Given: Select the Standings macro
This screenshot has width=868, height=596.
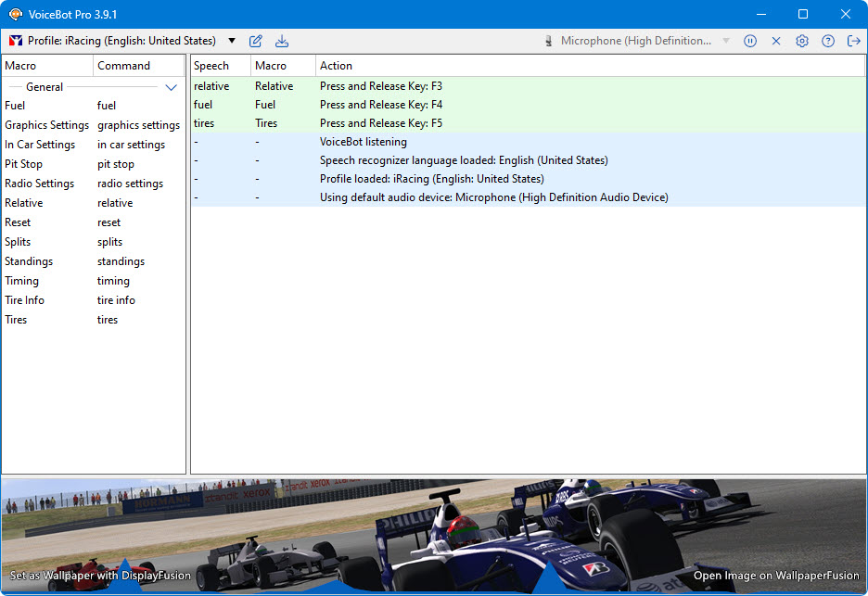Looking at the screenshot, I should [x=29, y=261].
